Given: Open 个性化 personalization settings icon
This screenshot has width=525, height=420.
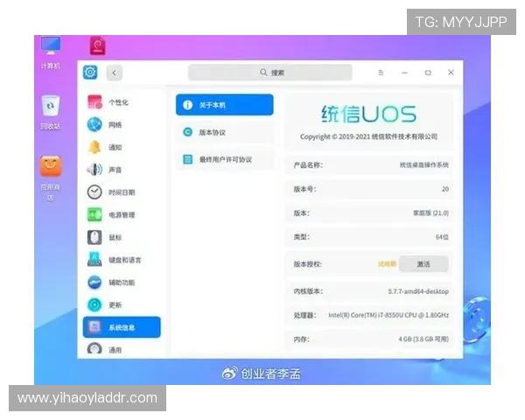Looking at the screenshot, I should tap(94, 102).
